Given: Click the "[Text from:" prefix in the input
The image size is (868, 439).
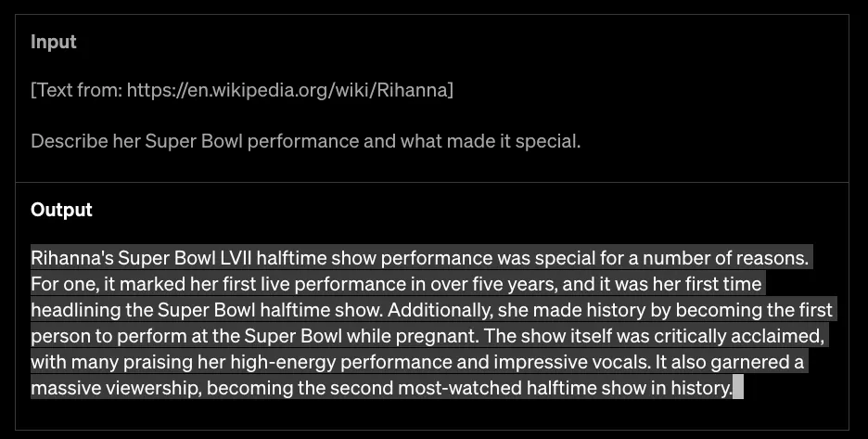Looking at the screenshot, I should [x=77, y=90].
